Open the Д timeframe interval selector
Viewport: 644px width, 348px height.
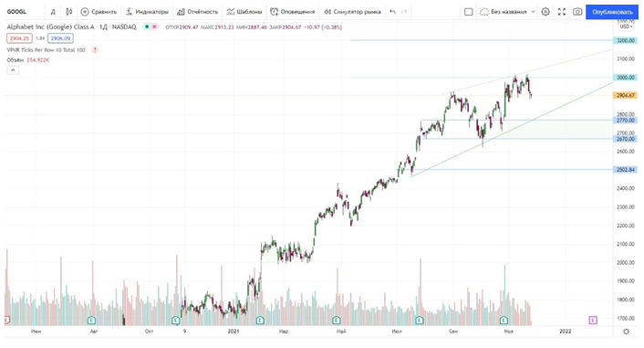[53, 12]
